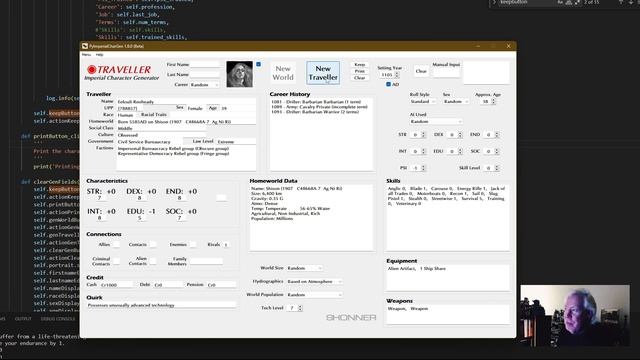Click the Clear button beside Manual Input

pos(421,71)
